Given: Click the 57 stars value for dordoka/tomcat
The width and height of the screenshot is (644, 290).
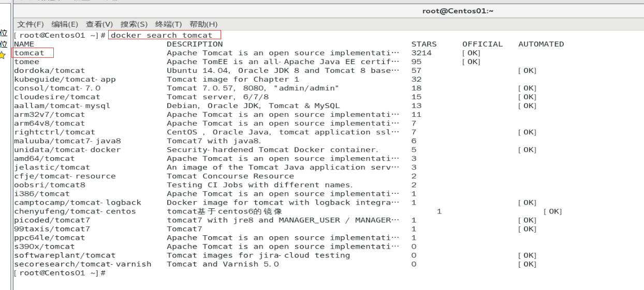Looking at the screenshot, I should click(416, 70).
